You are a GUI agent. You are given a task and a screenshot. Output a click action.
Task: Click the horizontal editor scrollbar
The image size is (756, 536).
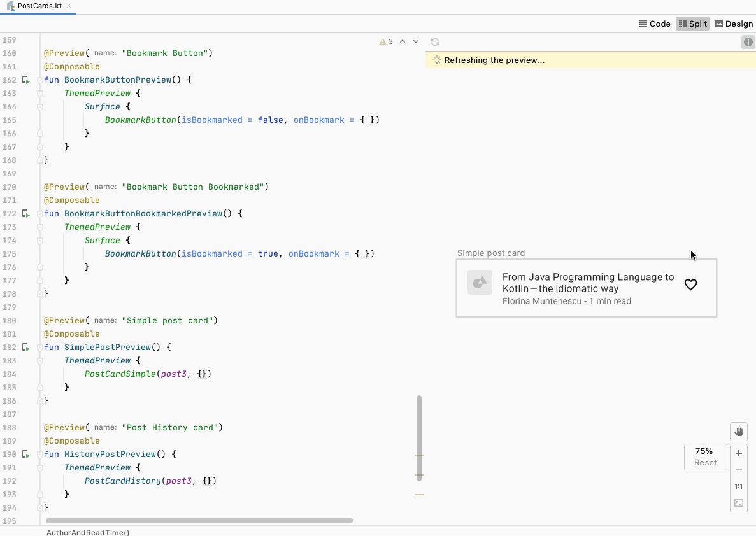[x=199, y=521]
